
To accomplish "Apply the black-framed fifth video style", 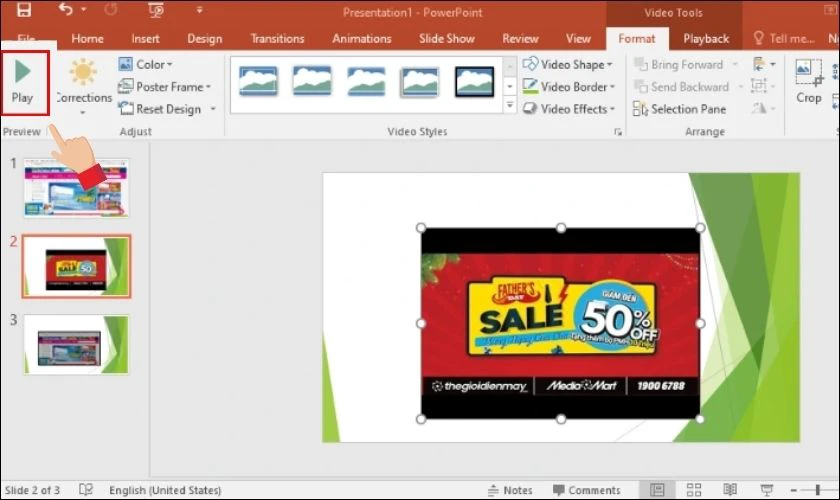I will (x=474, y=82).
